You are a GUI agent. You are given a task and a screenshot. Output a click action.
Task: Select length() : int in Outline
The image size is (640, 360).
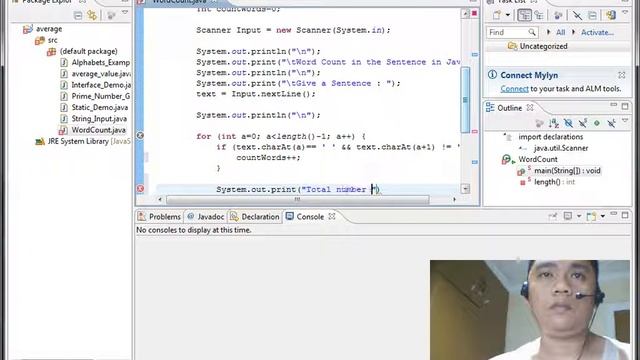pyautogui.click(x=554, y=182)
